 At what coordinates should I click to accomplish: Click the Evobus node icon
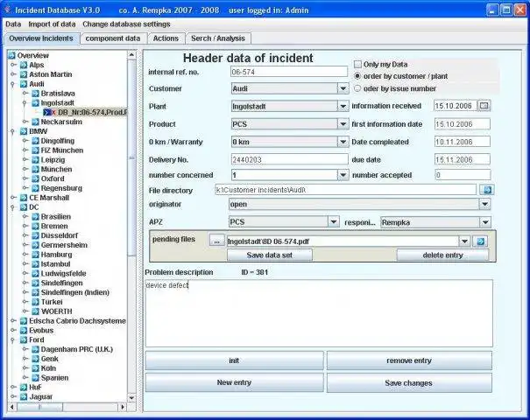point(24,330)
